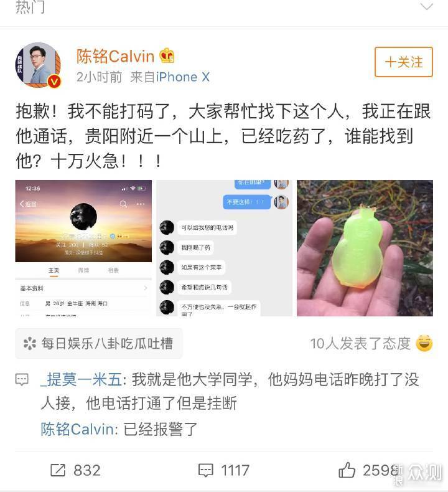The image size is (448, 492).
Task: Open the first profile screenshot image
Action: click(x=83, y=248)
